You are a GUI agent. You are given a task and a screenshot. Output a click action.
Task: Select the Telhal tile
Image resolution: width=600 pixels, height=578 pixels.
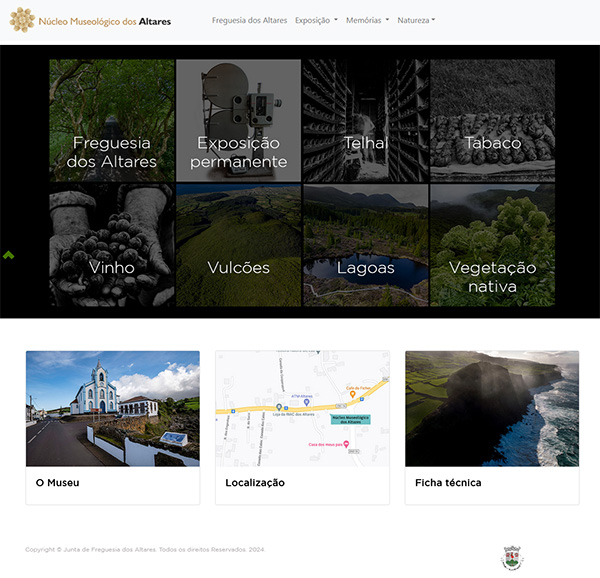coord(366,120)
